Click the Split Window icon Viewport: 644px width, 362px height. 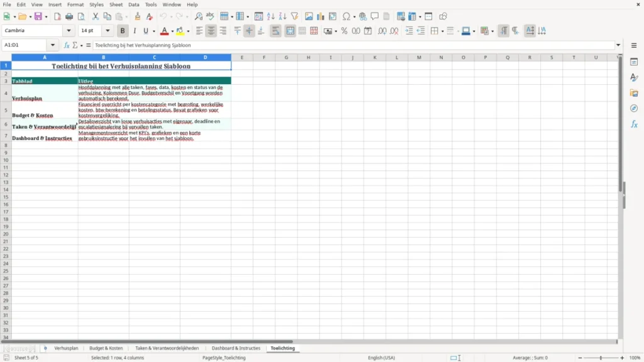[x=428, y=16]
